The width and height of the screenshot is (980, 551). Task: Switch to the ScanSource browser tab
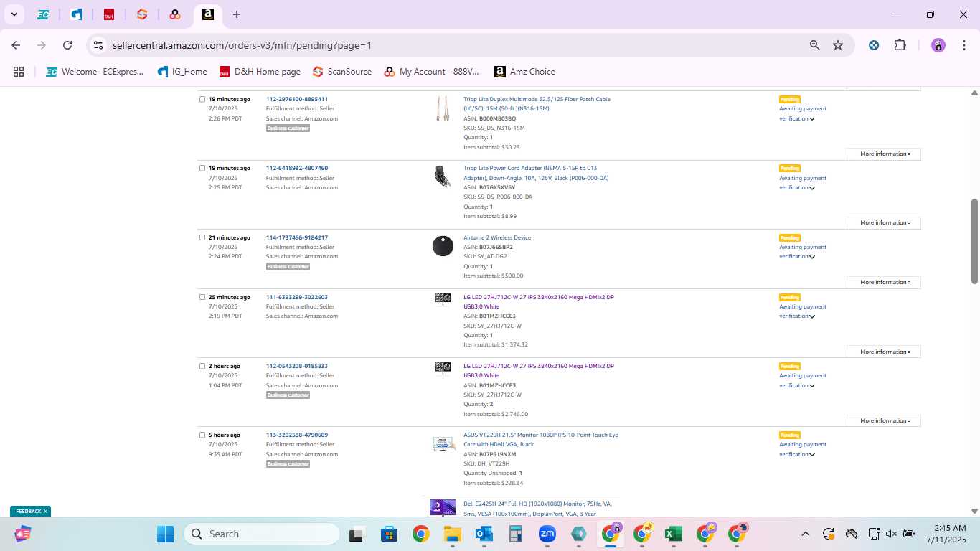pos(142,14)
